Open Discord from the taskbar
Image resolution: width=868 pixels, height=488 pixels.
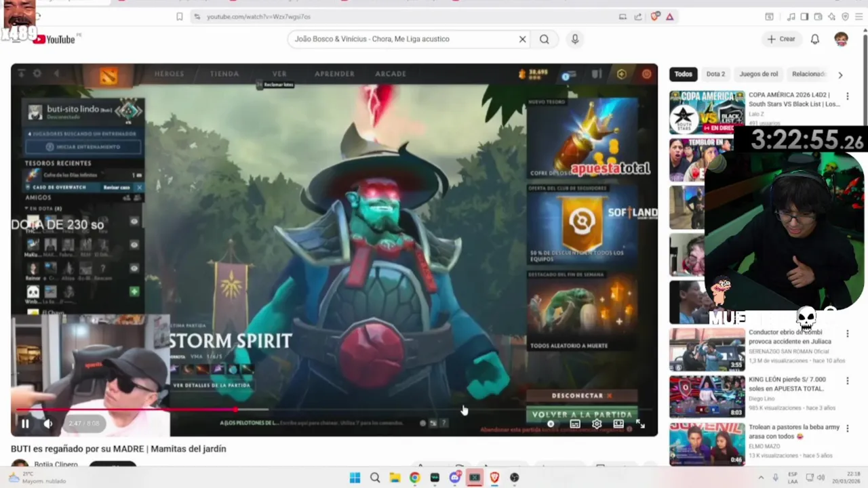point(454,478)
